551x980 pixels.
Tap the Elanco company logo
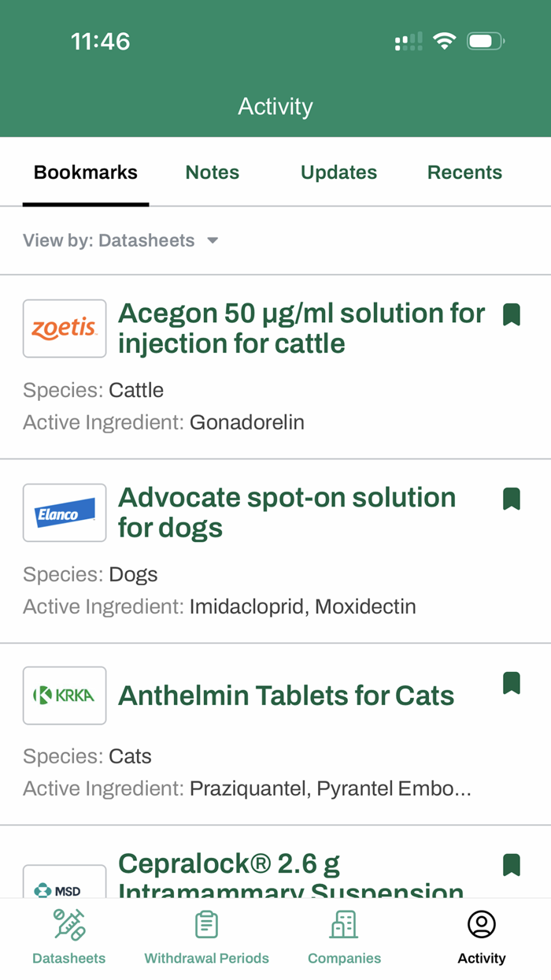click(x=65, y=513)
